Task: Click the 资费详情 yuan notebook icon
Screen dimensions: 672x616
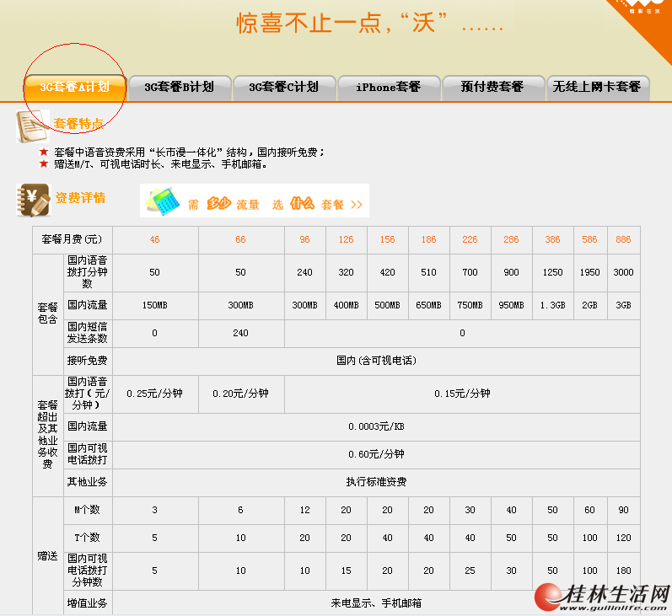Action: (x=34, y=200)
